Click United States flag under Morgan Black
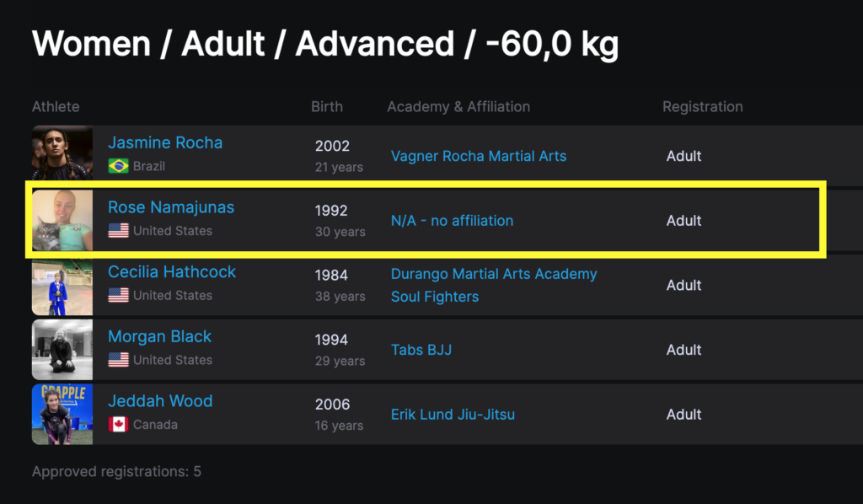 tap(118, 360)
